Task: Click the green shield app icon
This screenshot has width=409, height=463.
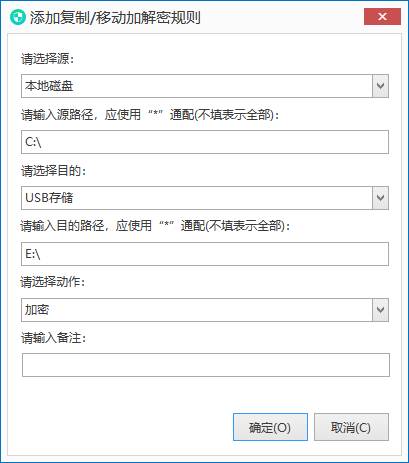Action: [18, 17]
